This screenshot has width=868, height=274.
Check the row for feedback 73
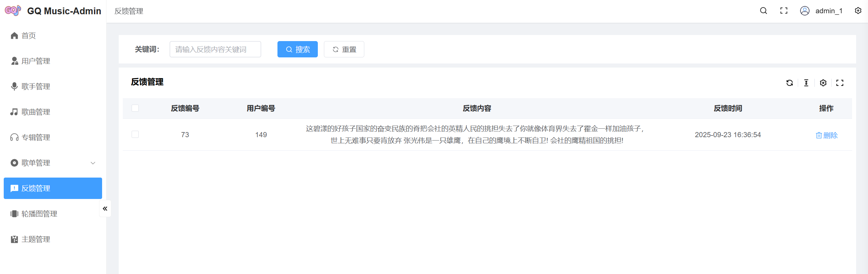click(x=135, y=134)
